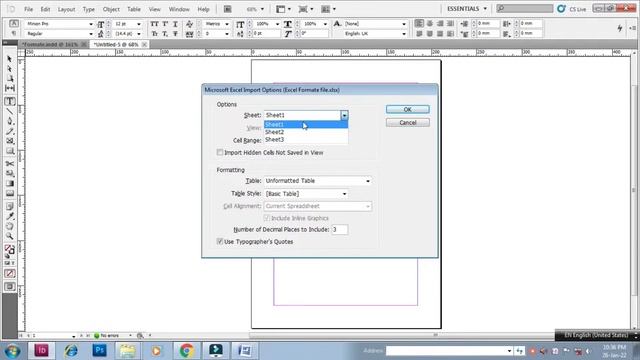Click the All Caps button
640x360 pixels.
[154, 24]
